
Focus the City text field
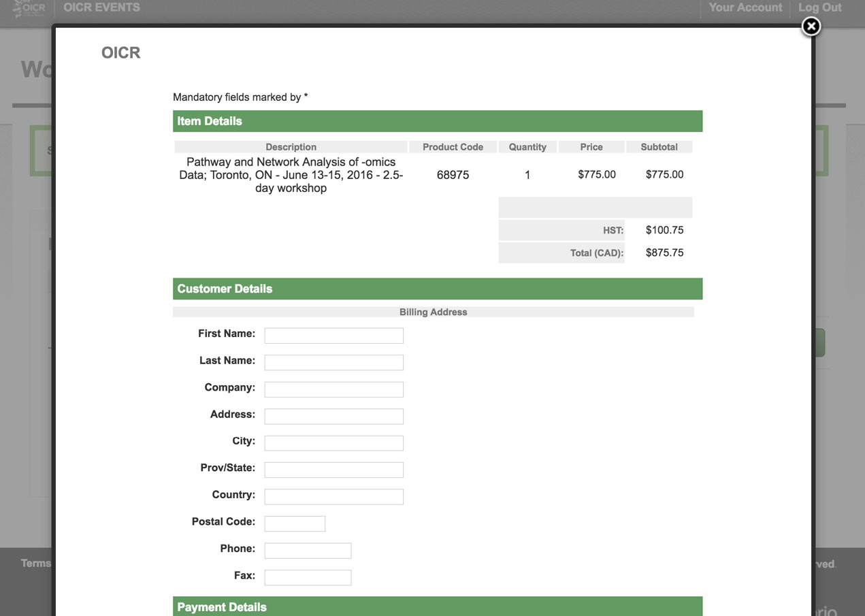(333, 443)
